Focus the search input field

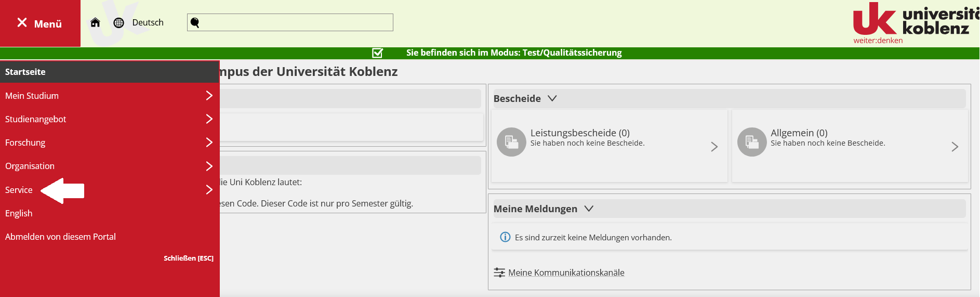pos(290,22)
